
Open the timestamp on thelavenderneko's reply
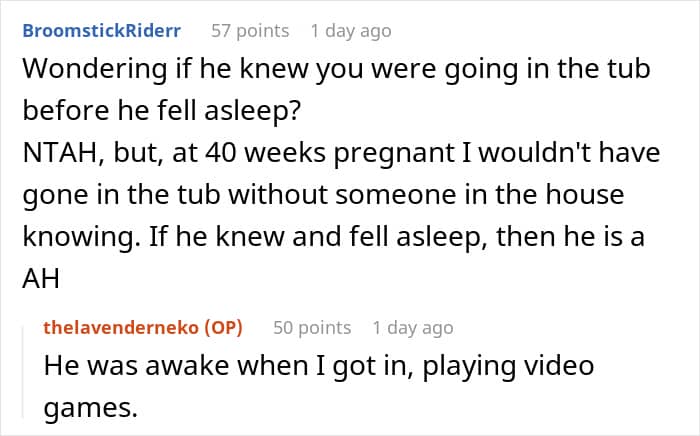tap(412, 327)
